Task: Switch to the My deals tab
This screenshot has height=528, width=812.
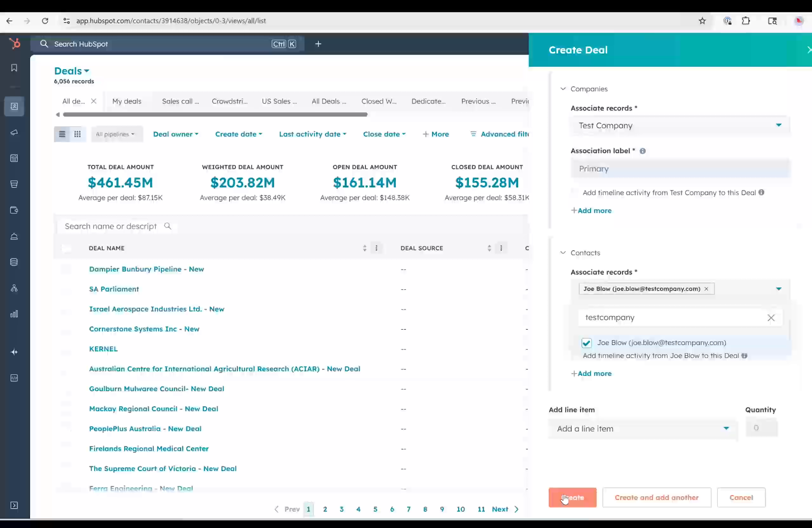Action: point(127,101)
